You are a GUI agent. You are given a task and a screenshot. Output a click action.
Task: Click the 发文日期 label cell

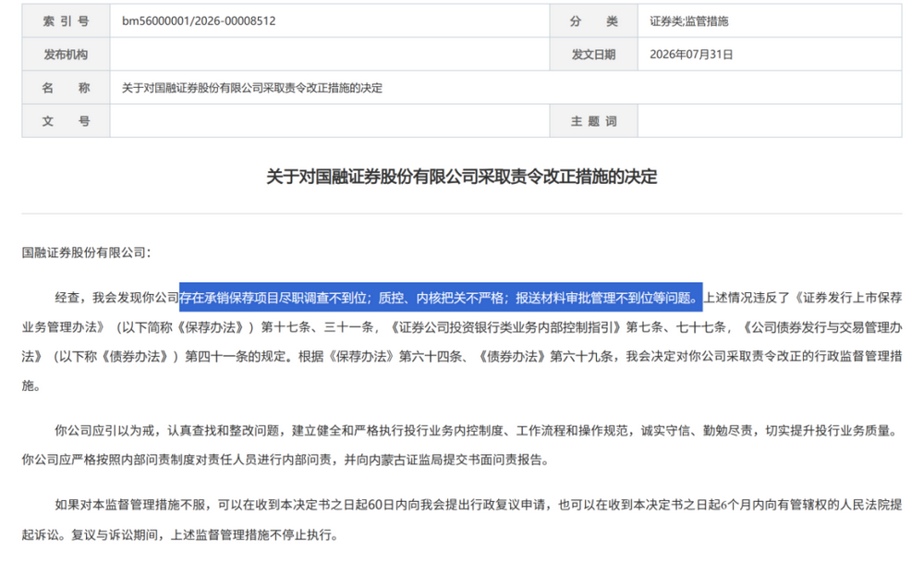click(x=593, y=55)
